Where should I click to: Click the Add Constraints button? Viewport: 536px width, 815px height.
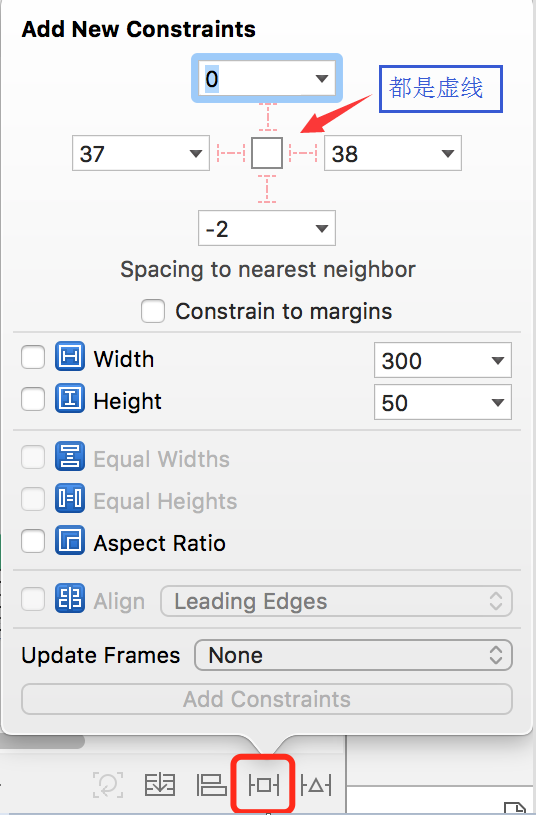coord(267,699)
